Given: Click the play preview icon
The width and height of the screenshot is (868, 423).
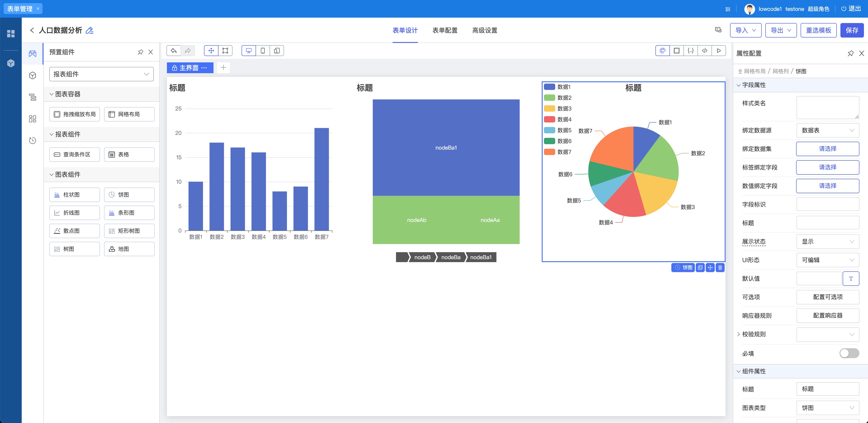Looking at the screenshot, I should pyautogui.click(x=718, y=51).
